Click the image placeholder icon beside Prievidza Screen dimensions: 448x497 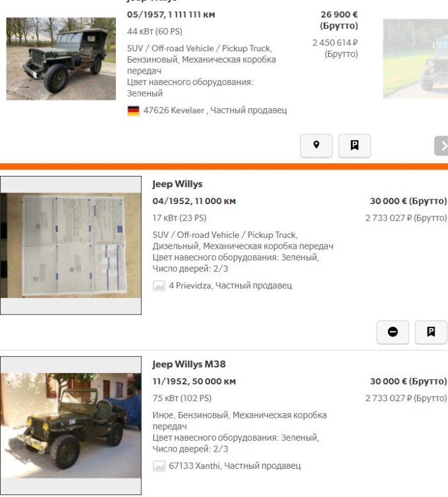[x=159, y=286]
